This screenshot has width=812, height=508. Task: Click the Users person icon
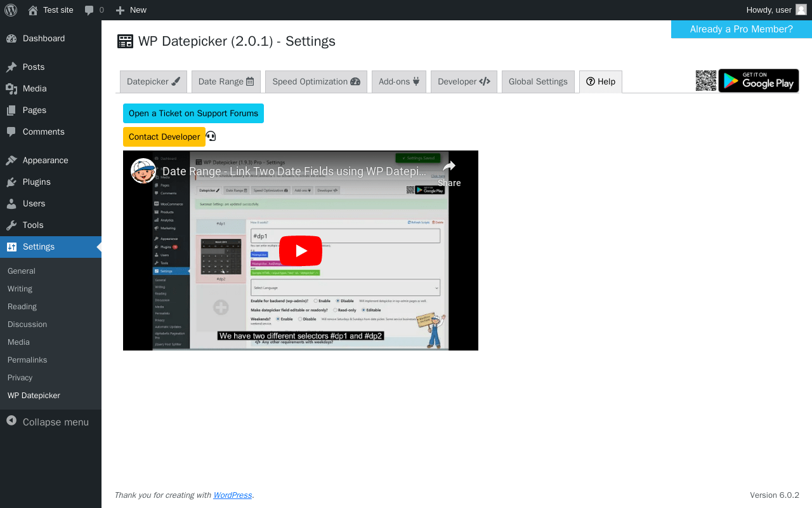pos(11,204)
